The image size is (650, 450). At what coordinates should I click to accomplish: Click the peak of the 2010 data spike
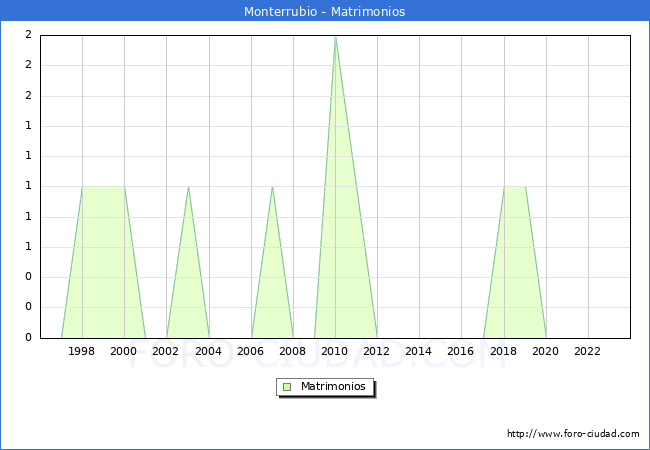335,37
